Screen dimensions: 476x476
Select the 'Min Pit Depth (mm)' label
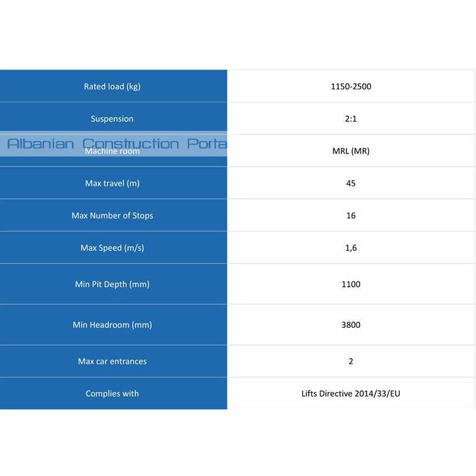click(x=112, y=284)
